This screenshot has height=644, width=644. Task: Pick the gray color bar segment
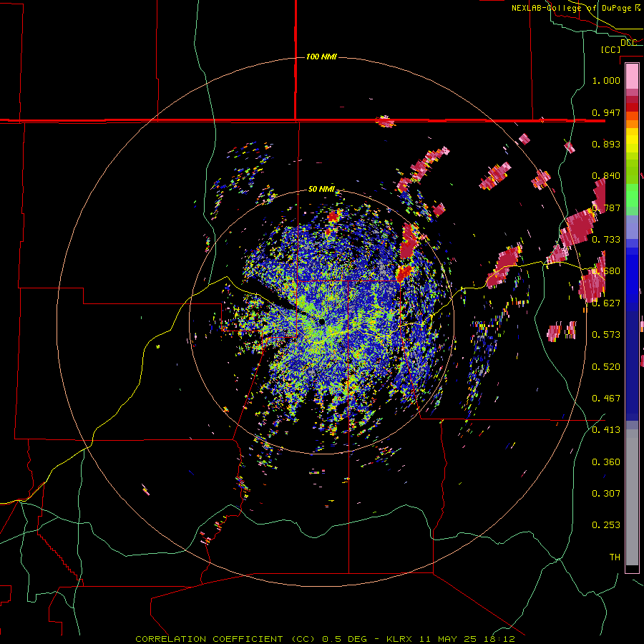tap(632, 497)
